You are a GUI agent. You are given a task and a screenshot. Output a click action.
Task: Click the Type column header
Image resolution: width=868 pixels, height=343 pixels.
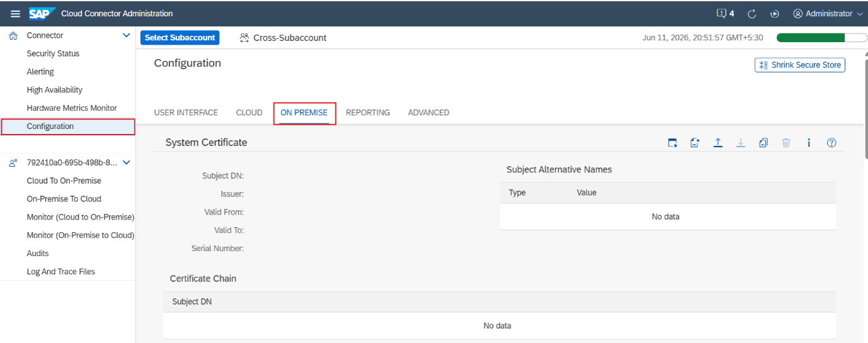point(517,193)
